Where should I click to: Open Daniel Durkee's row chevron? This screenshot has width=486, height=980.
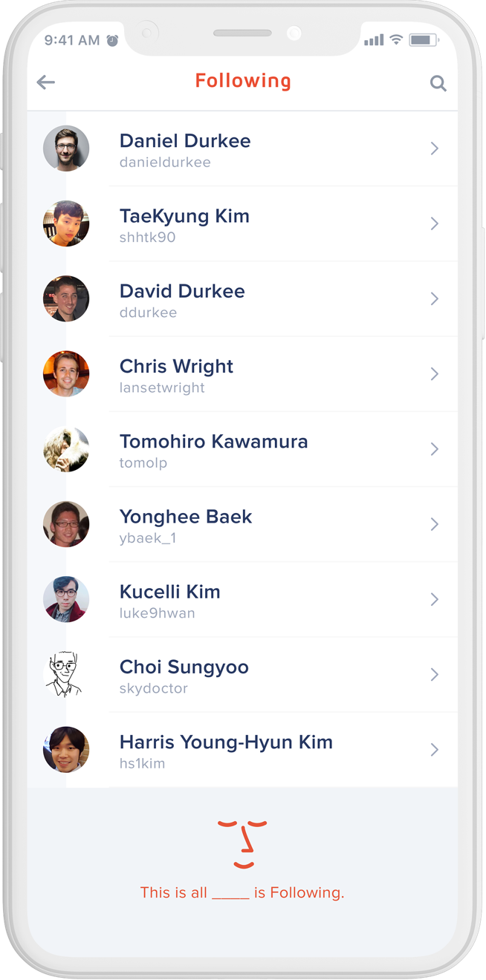click(x=435, y=148)
